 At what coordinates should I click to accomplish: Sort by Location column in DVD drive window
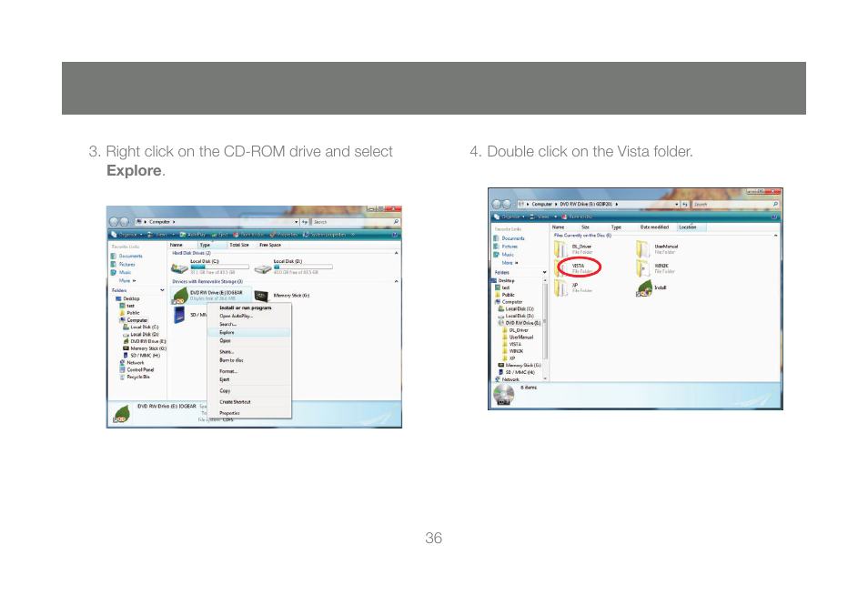coord(691,227)
